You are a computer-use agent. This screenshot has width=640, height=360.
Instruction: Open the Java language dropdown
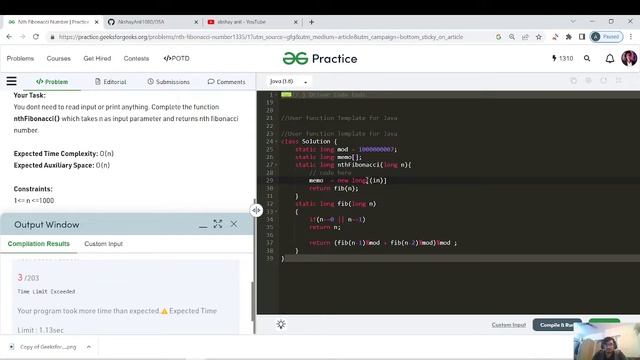288,82
